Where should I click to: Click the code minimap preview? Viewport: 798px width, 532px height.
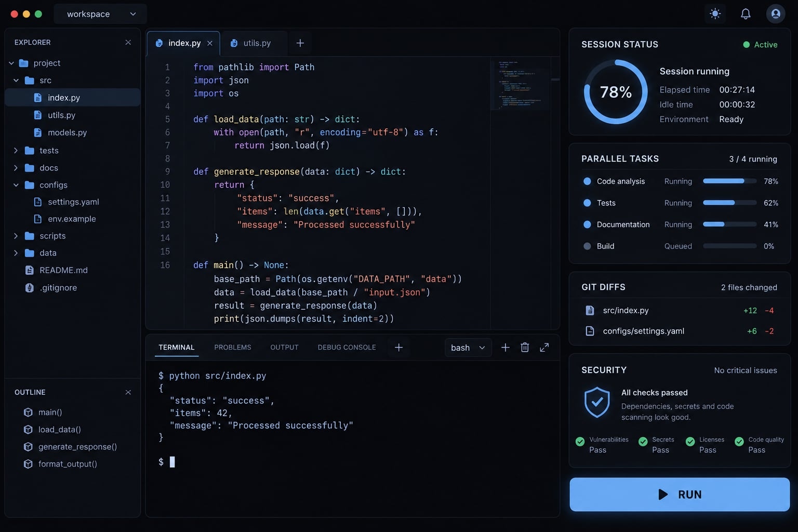click(520, 84)
